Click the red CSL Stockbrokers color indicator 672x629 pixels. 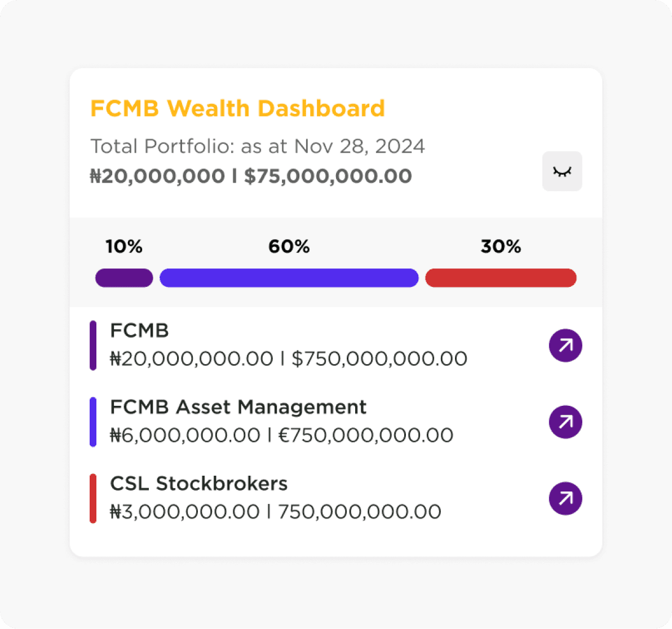(93, 498)
